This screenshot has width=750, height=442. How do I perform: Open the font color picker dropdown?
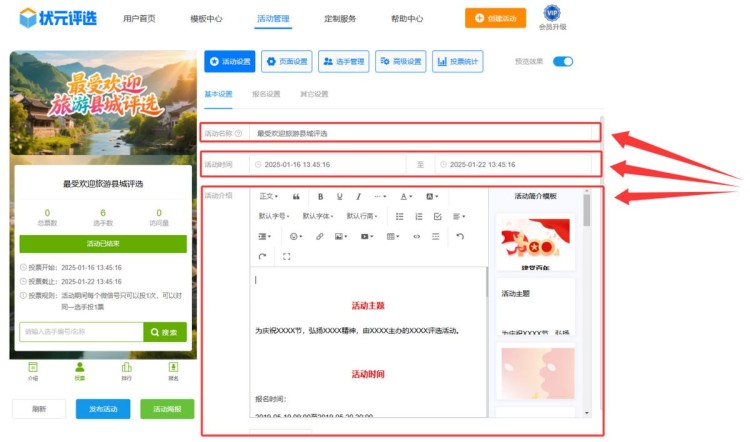pos(407,196)
